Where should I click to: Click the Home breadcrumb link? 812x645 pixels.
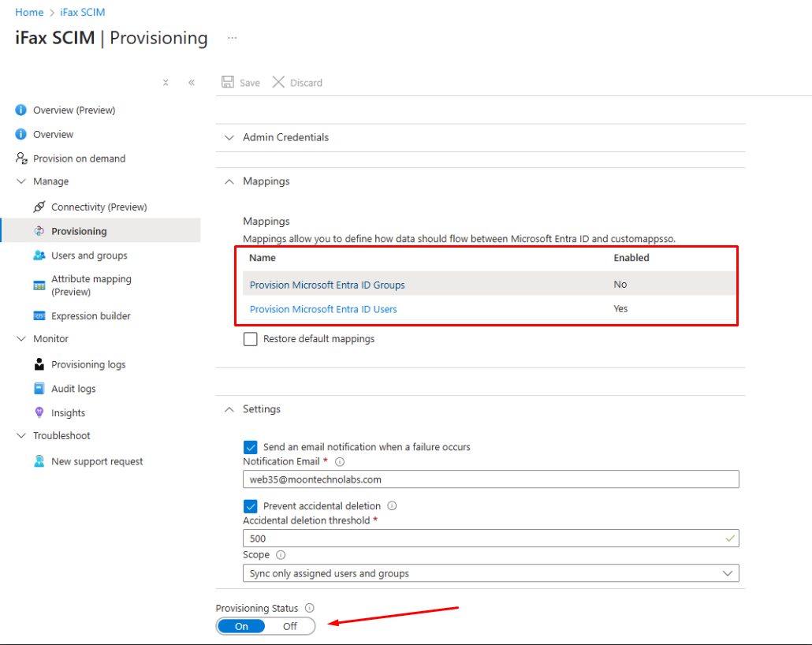[29, 13]
